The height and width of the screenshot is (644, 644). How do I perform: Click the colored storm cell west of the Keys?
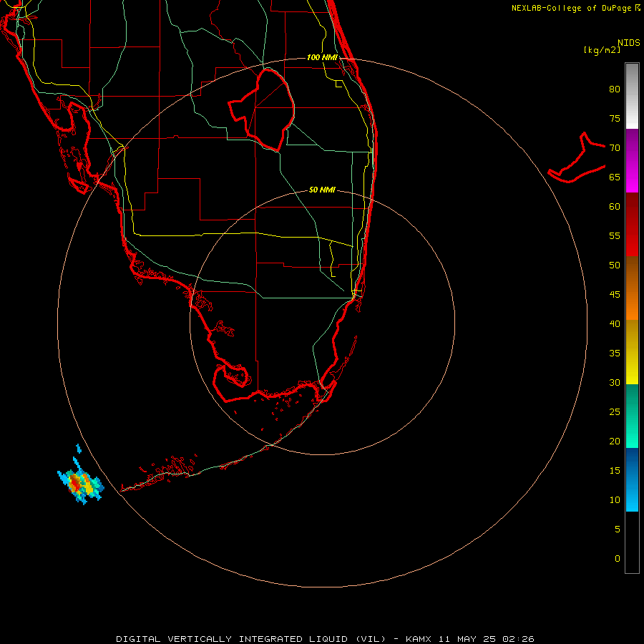tap(80, 483)
